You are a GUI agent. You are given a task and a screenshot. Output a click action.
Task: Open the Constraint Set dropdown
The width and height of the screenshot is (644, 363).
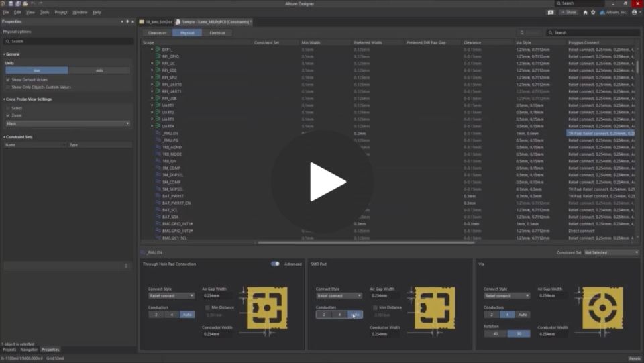[611, 252]
